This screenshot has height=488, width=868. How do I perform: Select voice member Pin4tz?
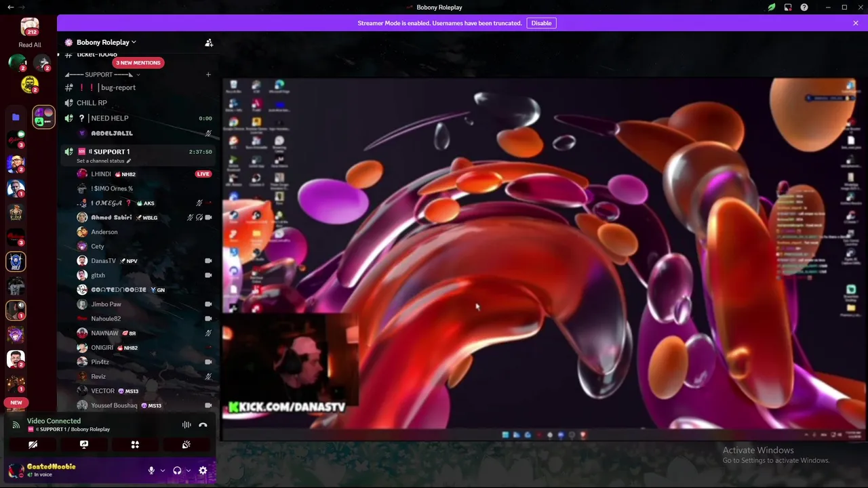point(144,362)
